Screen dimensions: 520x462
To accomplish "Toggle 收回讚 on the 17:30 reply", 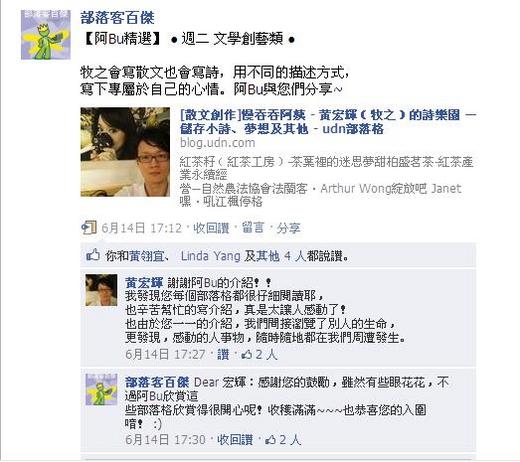I will [235, 440].
